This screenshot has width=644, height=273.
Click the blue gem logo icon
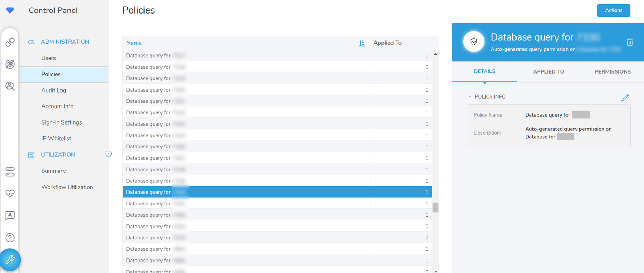pos(10,10)
